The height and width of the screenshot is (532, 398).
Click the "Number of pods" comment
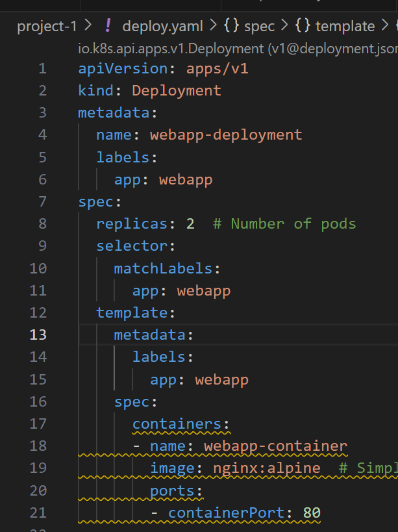(284, 224)
